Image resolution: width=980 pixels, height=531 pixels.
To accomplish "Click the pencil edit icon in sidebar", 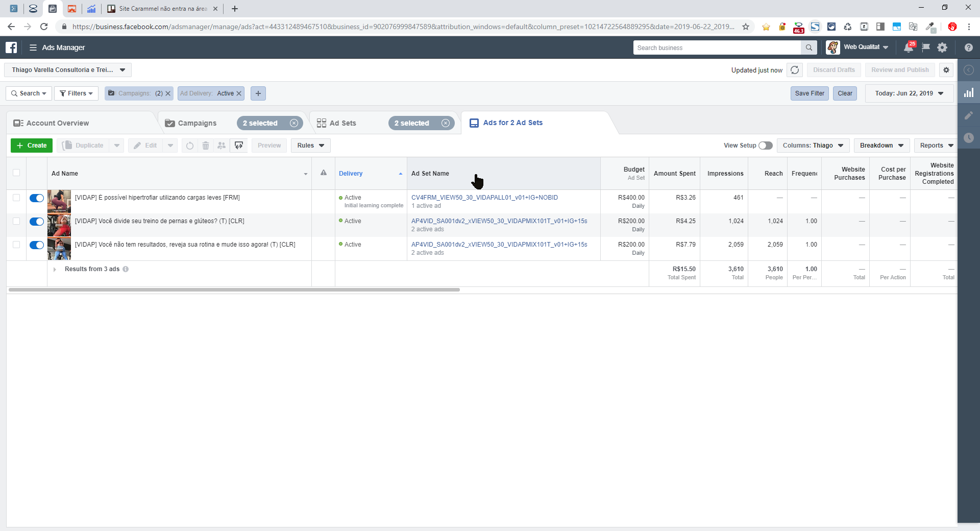I will click(x=968, y=116).
